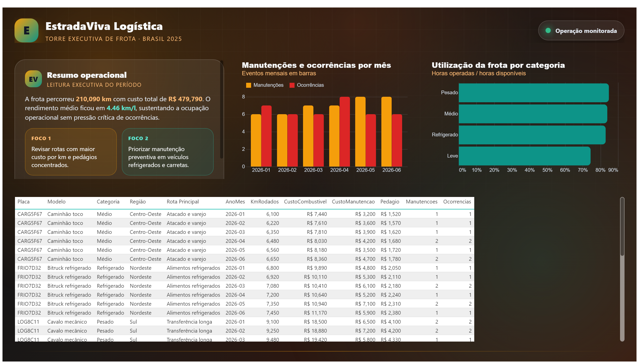This screenshot has width=639, height=364.
Task: Click the table's vertical scrollbar thumb
Action: 622,226
